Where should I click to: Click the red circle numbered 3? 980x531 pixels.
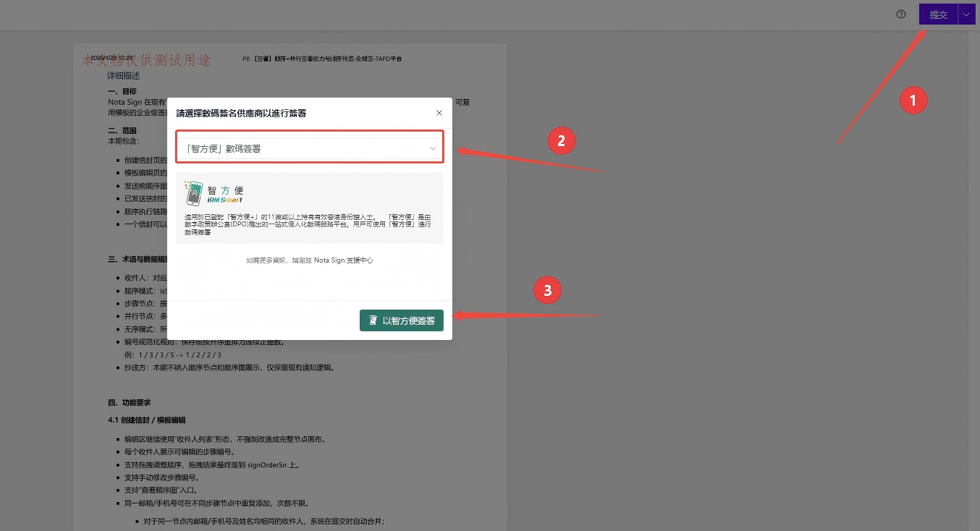point(548,291)
